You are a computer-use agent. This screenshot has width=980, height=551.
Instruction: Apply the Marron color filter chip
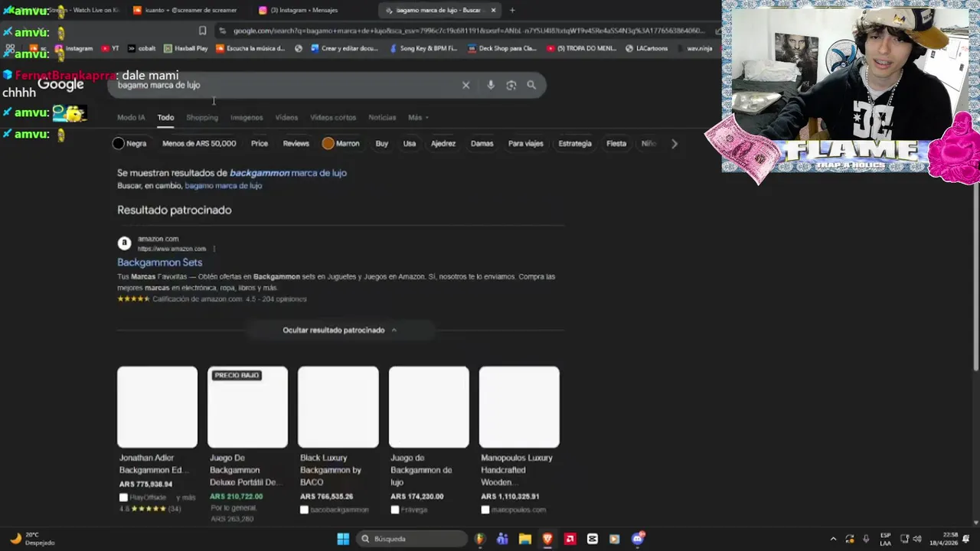coord(341,144)
